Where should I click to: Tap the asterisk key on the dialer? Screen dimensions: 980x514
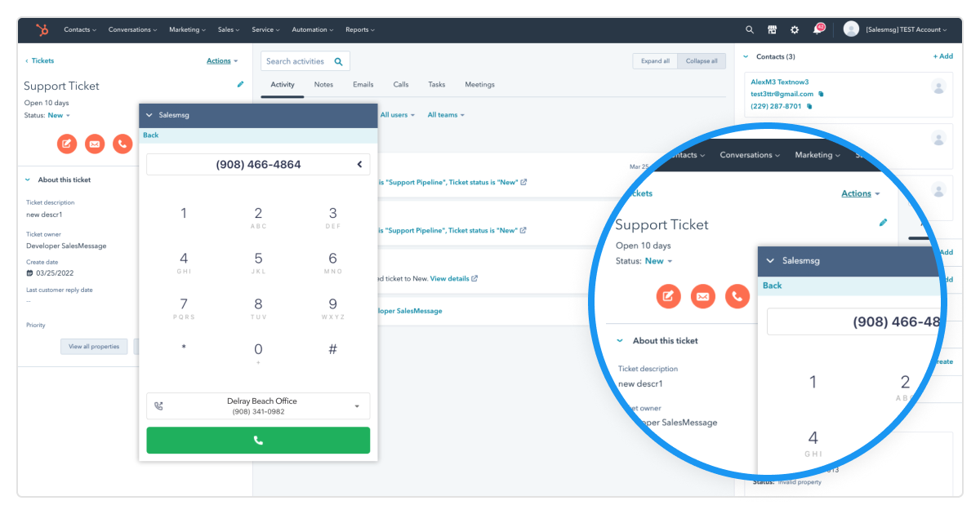pos(184,349)
